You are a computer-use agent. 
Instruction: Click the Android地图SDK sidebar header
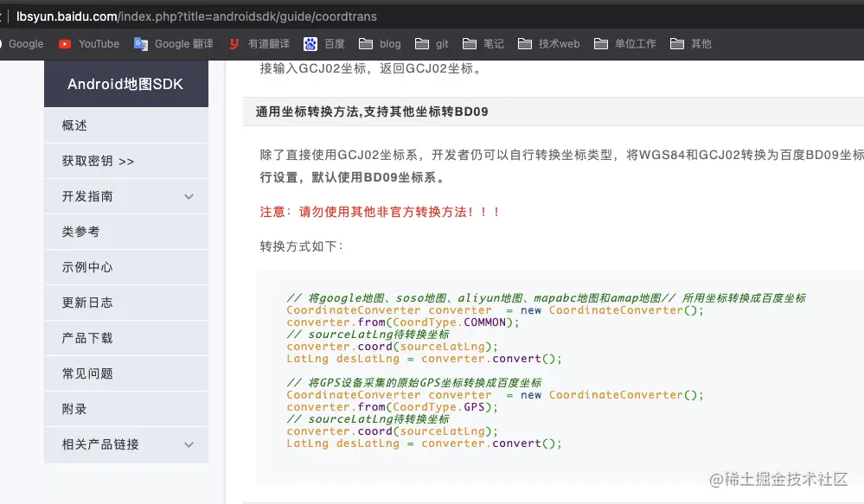pyautogui.click(x=126, y=84)
